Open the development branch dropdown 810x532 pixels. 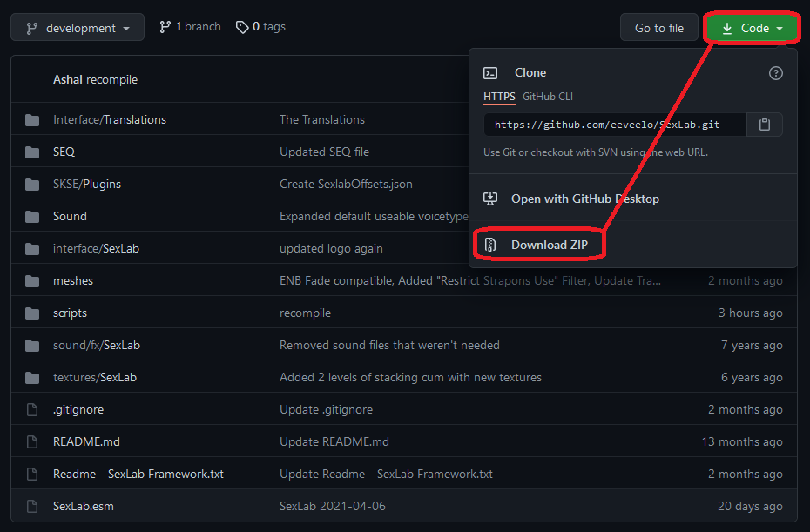78,27
